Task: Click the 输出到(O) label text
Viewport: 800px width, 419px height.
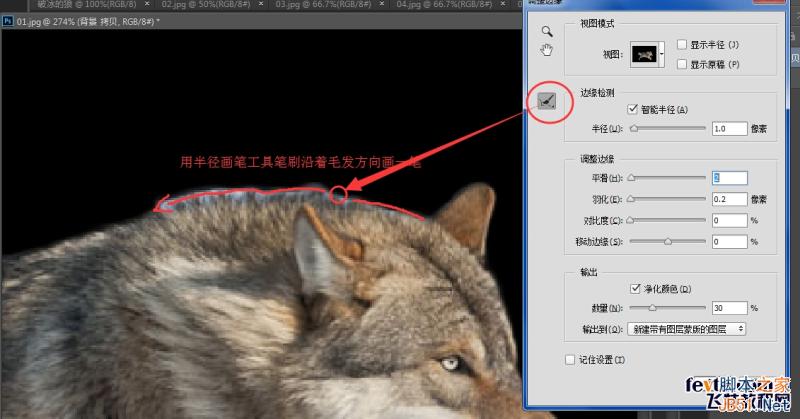Action: 603,329
